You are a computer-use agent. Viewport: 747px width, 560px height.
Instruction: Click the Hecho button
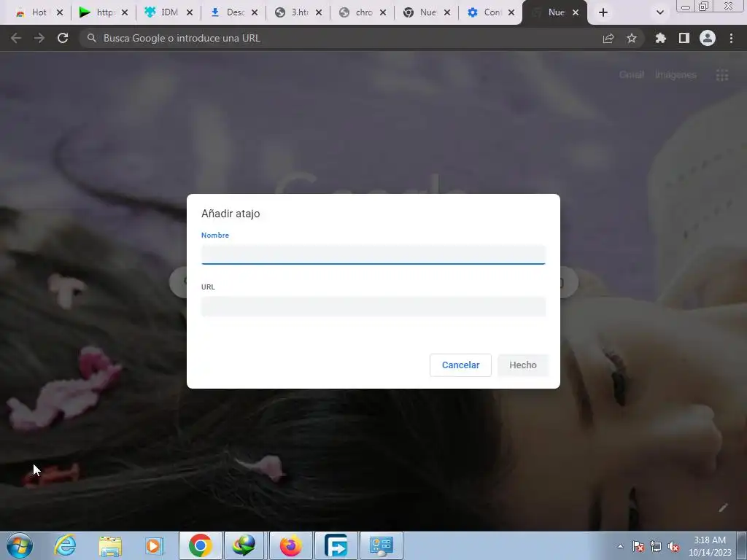click(x=522, y=365)
